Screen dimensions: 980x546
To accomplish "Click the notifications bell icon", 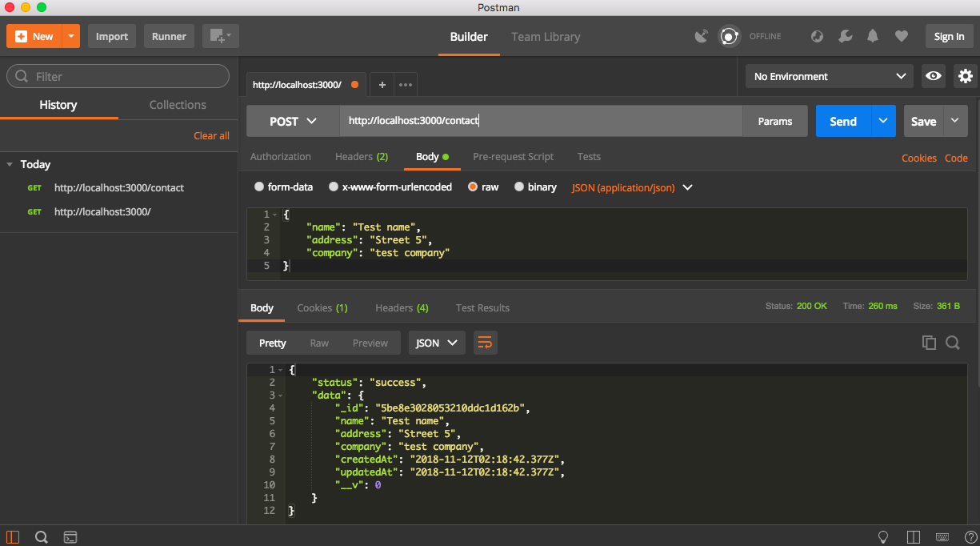I will coord(873,36).
